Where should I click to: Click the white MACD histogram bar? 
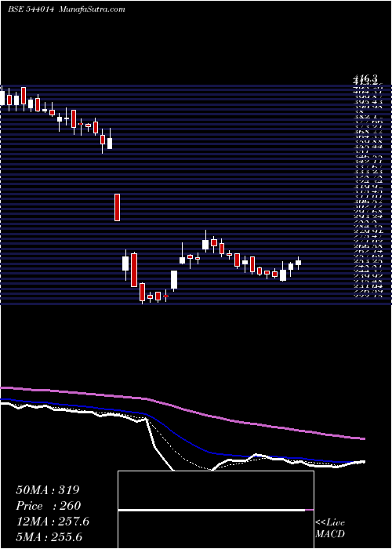[212, 510]
